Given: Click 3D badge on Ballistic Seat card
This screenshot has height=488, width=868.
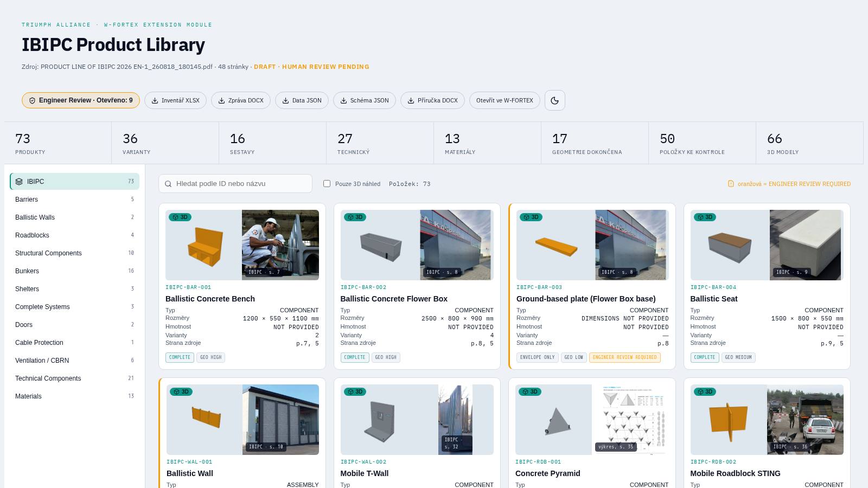Looking at the screenshot, I should pos(705,217).
